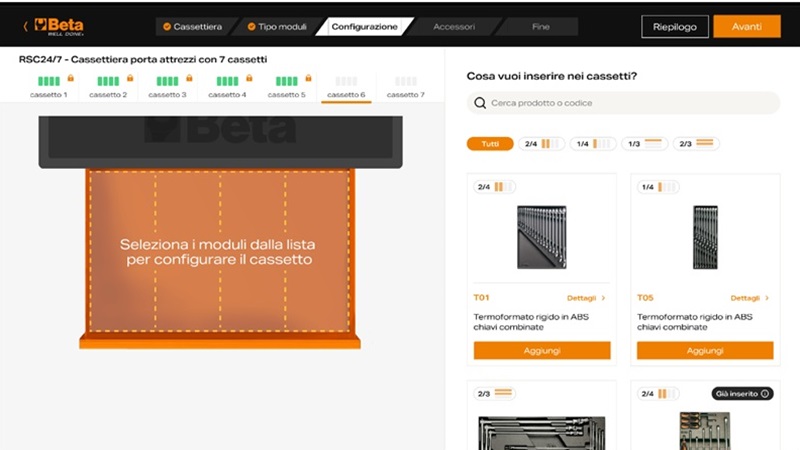Select cassetto 4 tab
Image resolution: width=800 pixels, height=450 pixels.
pyautogui.click(x=227, y=87)
